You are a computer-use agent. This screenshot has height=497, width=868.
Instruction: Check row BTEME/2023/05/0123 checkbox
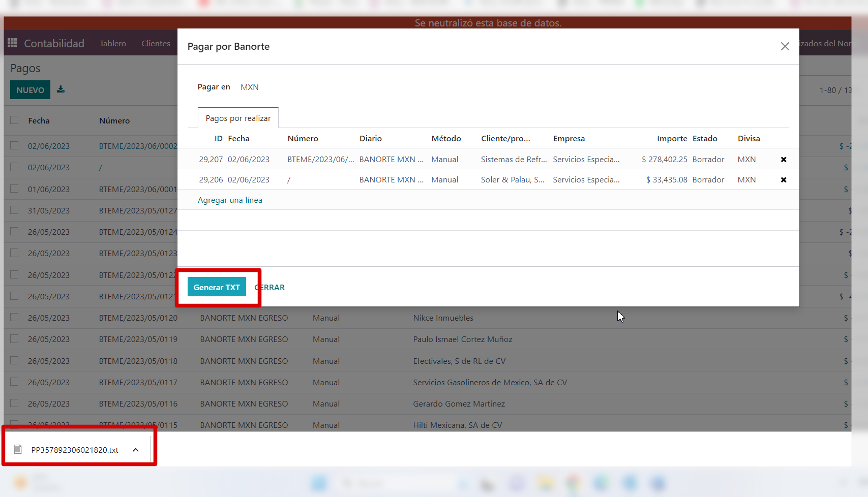pos(14,253)
